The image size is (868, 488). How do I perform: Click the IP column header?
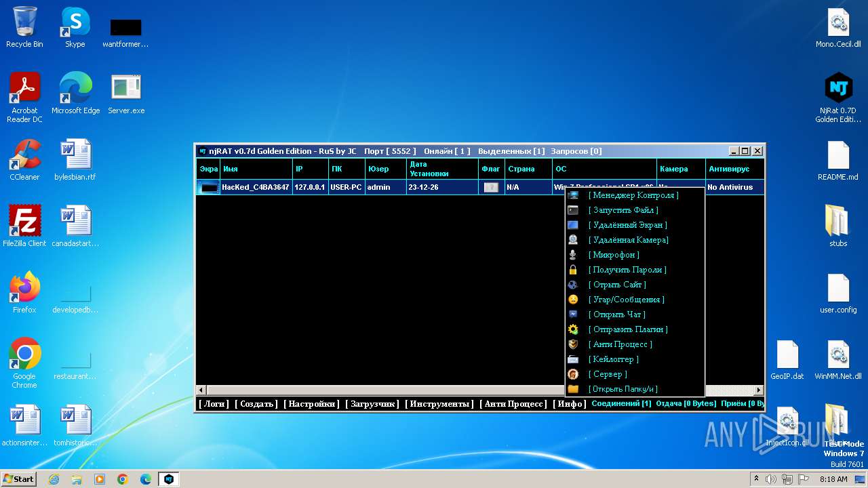pos(310,169)
